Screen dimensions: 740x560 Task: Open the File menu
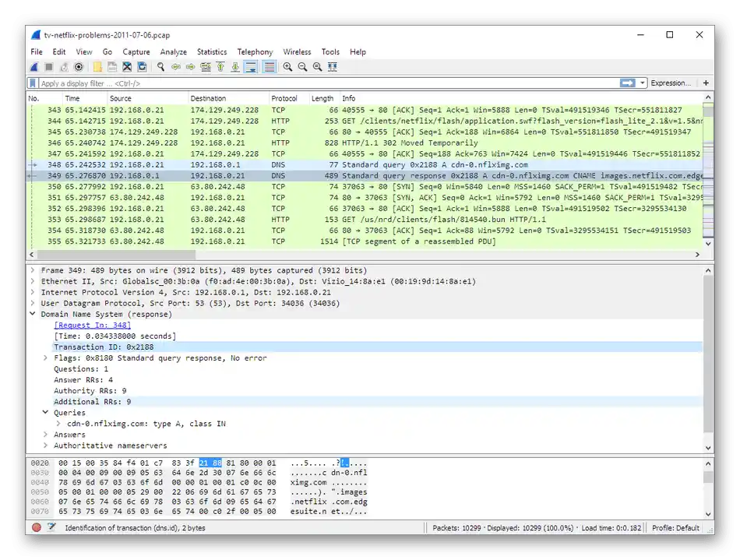pyautogui.click(x=37, y=52)
